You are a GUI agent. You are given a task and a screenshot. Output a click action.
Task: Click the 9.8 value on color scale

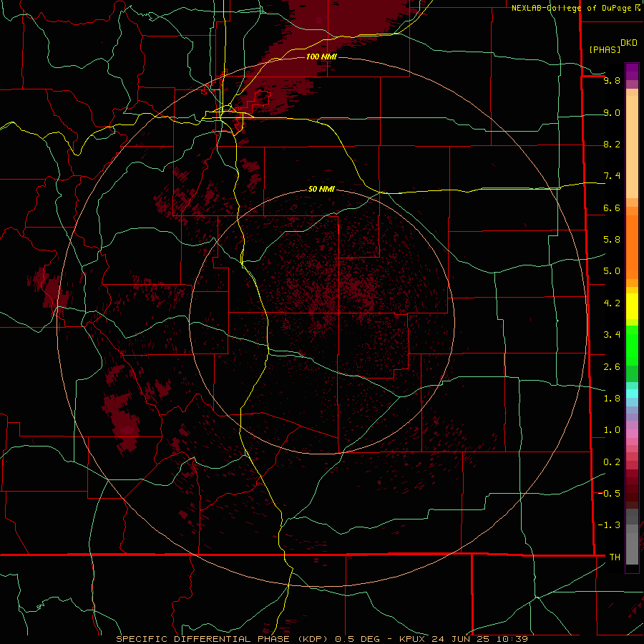612,81
